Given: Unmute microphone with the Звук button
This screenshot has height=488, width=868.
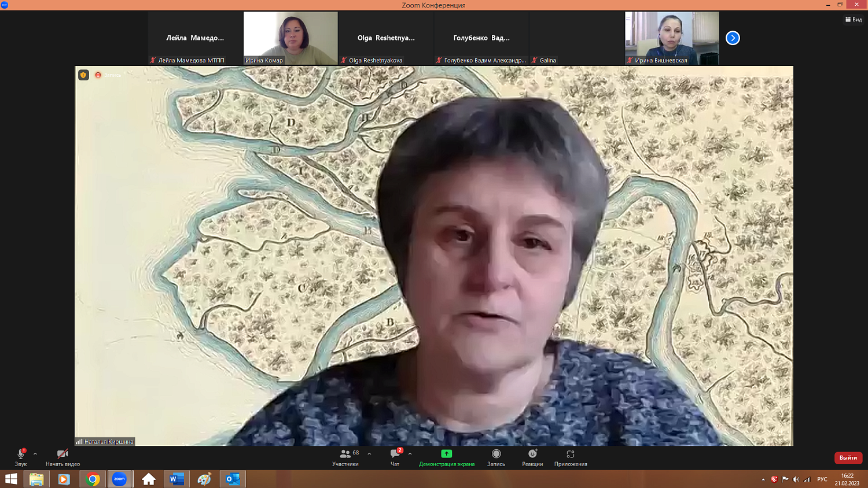Looking at the screenshot, I should click(21, 457).
